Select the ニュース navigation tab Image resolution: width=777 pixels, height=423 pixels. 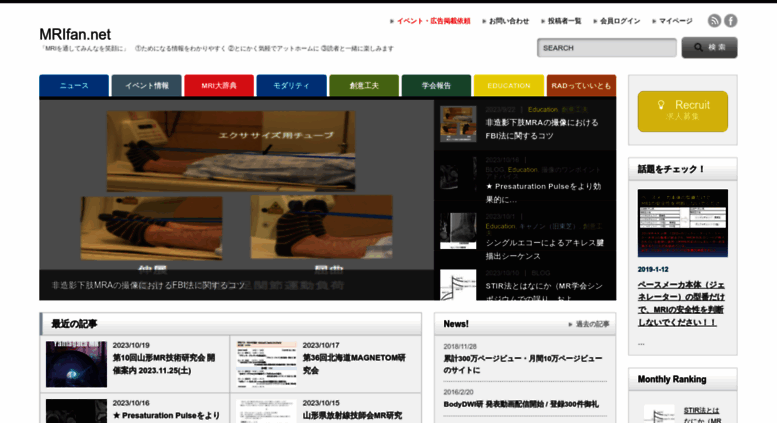pos(74,86)
